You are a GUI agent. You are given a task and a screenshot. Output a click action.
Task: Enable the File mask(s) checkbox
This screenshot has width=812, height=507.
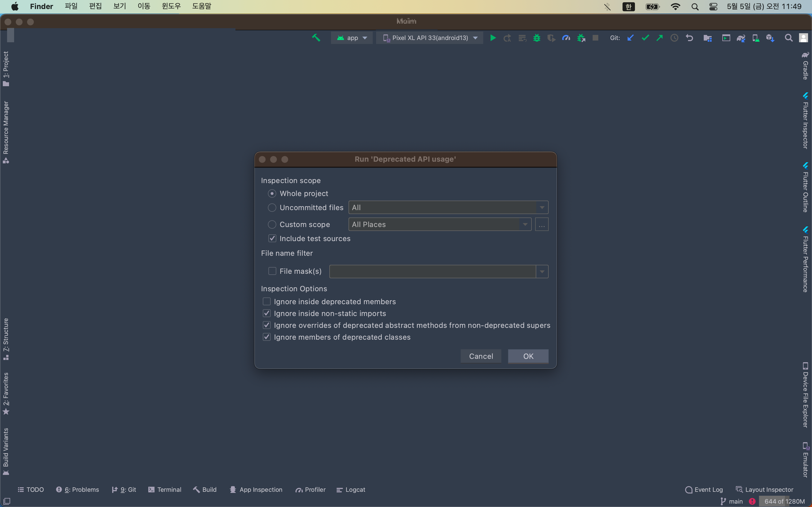[x=272, y=271]
